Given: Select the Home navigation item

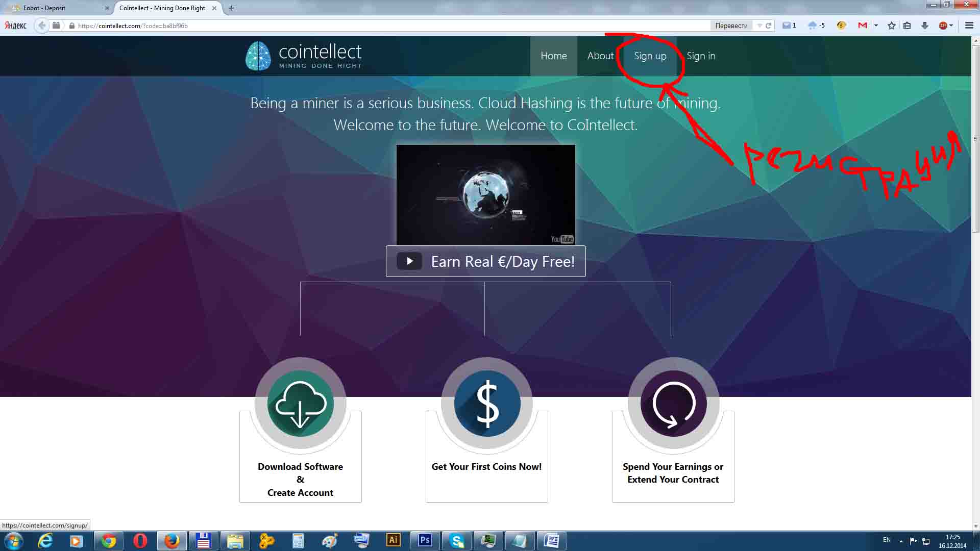Looking at the screenshot, I should 553,56.
